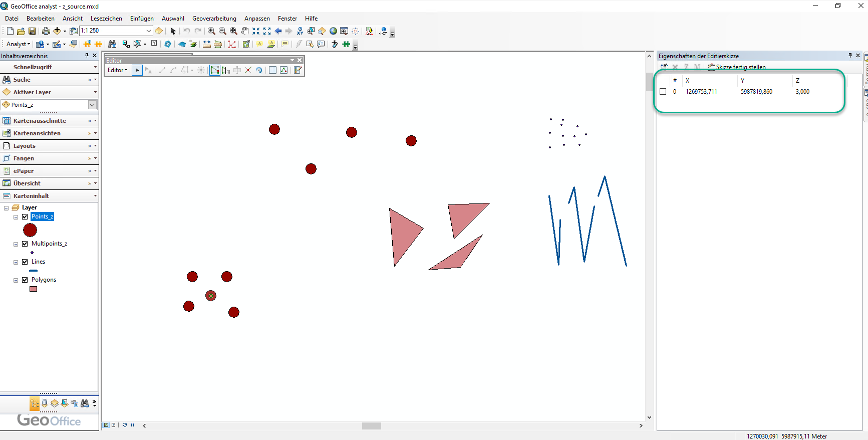Image resolution: width=868 pixels, height=440 pixels.
Task: Open the map scale dropdown
Action: [x=149, y=31]
